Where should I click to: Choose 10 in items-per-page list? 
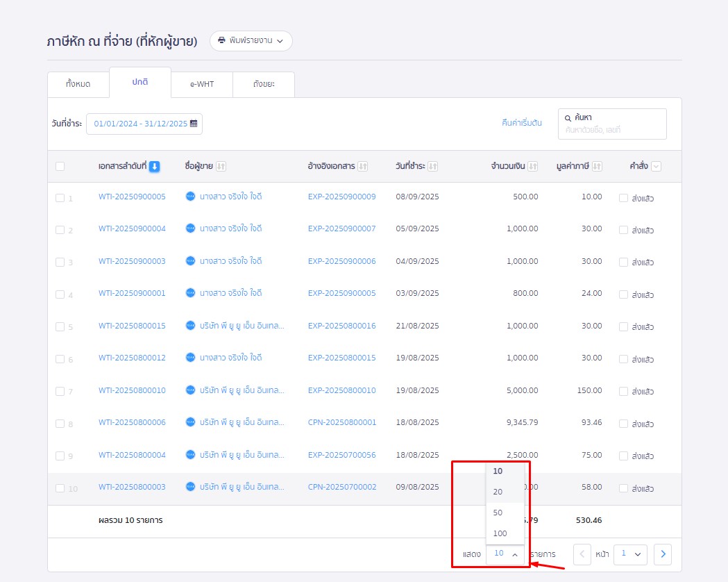[505, 471]
